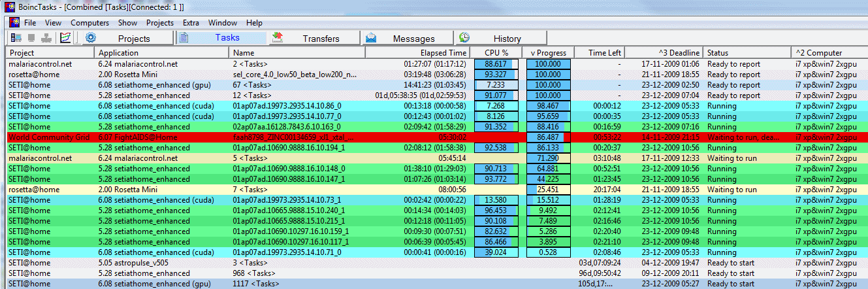Click the document icon of Tasks tab
The image size is (868, 289).
click(184, 38)
